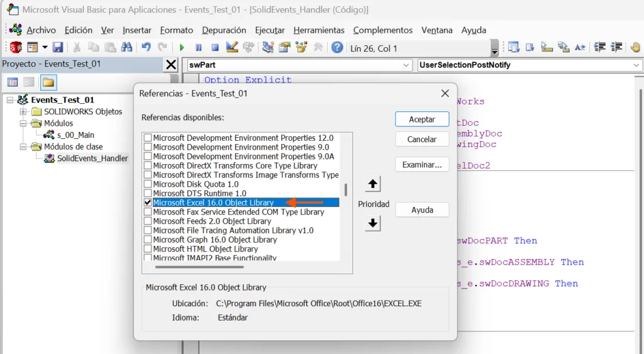Click View Code icon in Project panel
The width and height of the screenshot is (644, 354).
click(x=13, y=82)
